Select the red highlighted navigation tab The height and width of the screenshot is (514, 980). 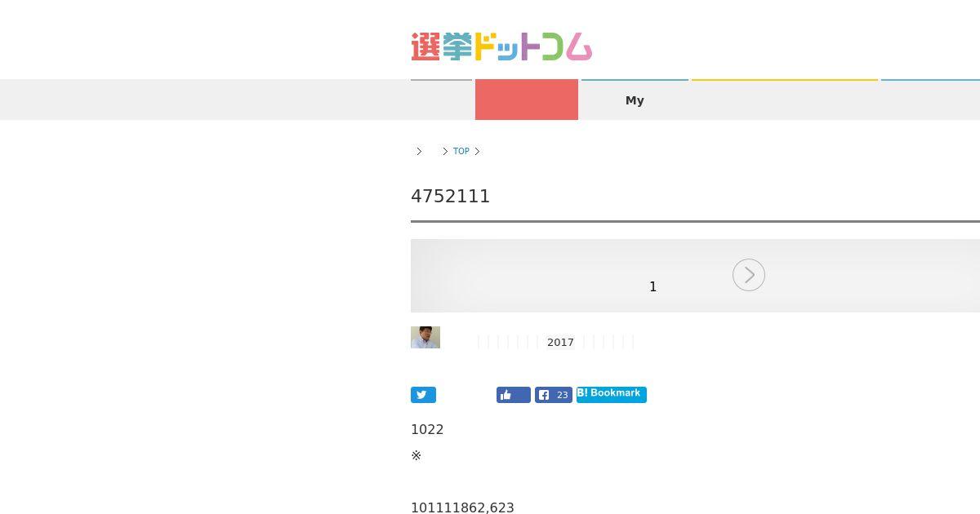pos(527,100)
